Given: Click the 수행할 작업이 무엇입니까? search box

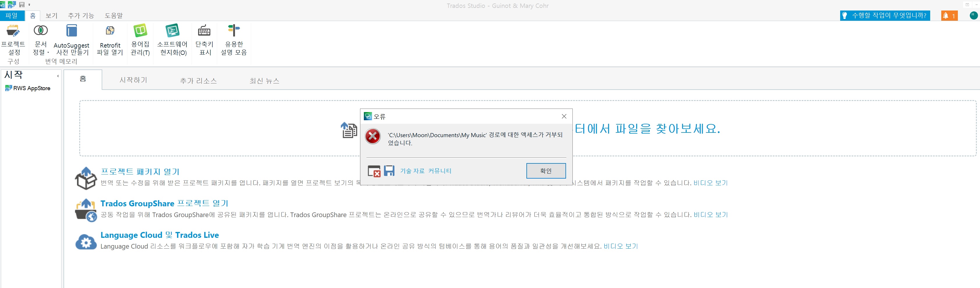Looking at the screenshot, I should [885, 16].
